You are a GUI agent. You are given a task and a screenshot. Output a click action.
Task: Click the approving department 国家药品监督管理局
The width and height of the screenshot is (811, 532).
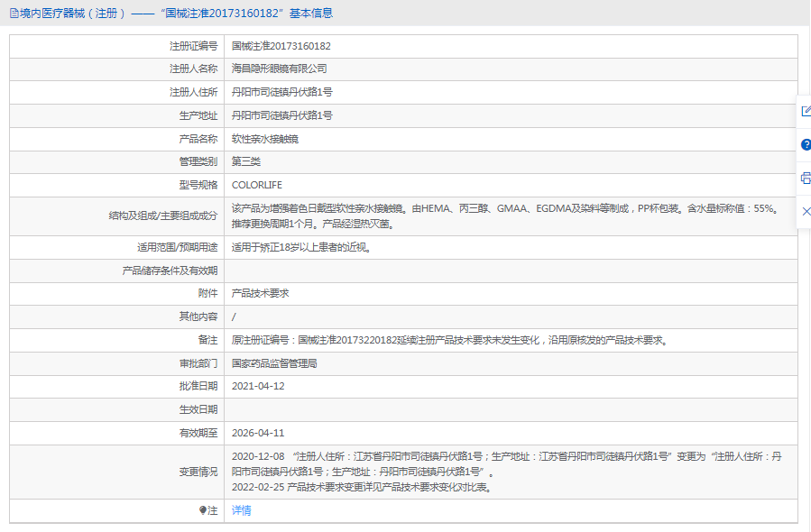coord(274,363)
